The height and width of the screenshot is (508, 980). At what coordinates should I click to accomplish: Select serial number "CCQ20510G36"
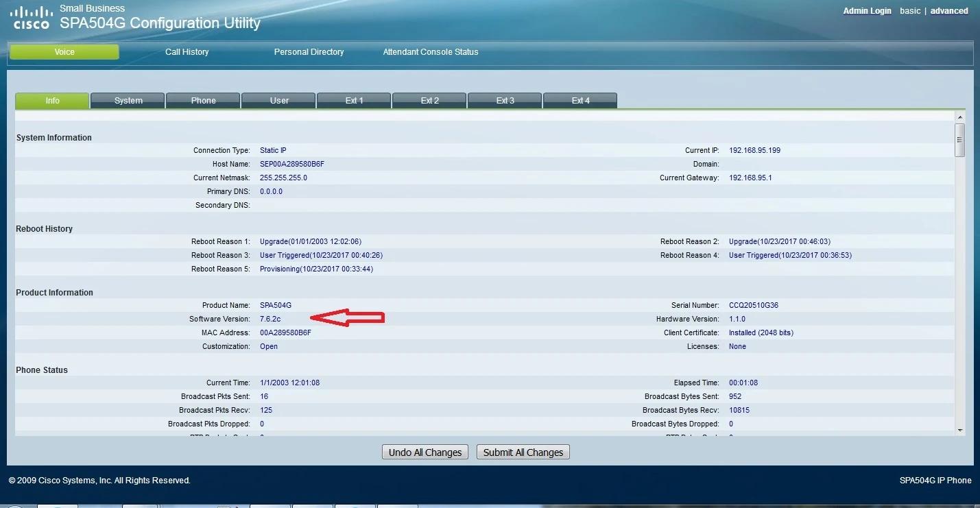pos(754,305)
